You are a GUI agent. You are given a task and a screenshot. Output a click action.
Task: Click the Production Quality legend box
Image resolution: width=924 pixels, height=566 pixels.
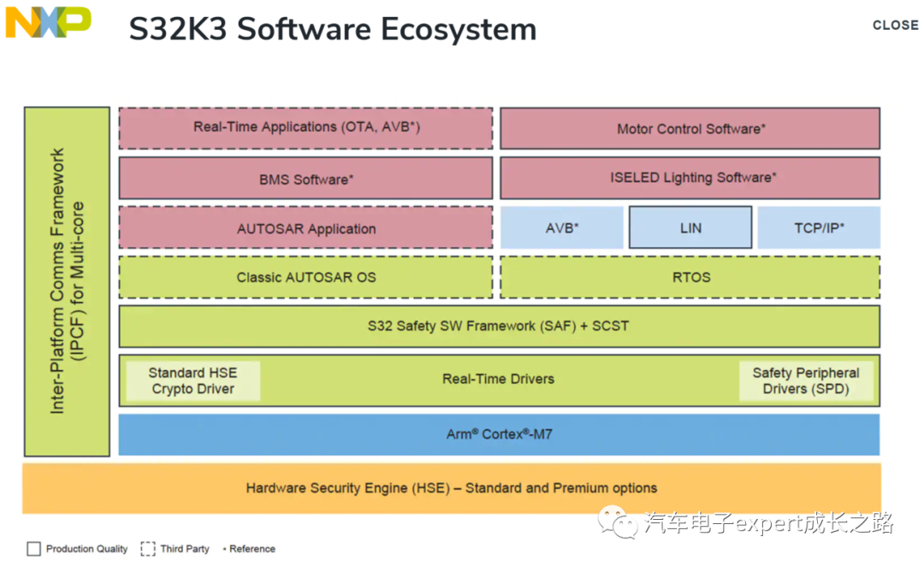33,549
